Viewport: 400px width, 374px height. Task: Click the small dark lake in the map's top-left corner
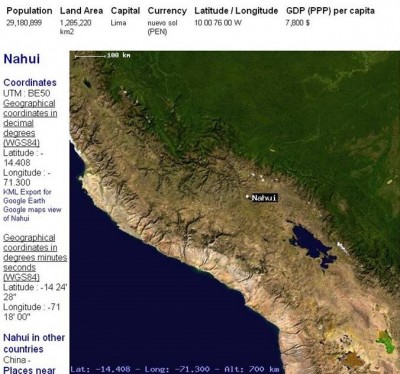[x=87, y=83]
